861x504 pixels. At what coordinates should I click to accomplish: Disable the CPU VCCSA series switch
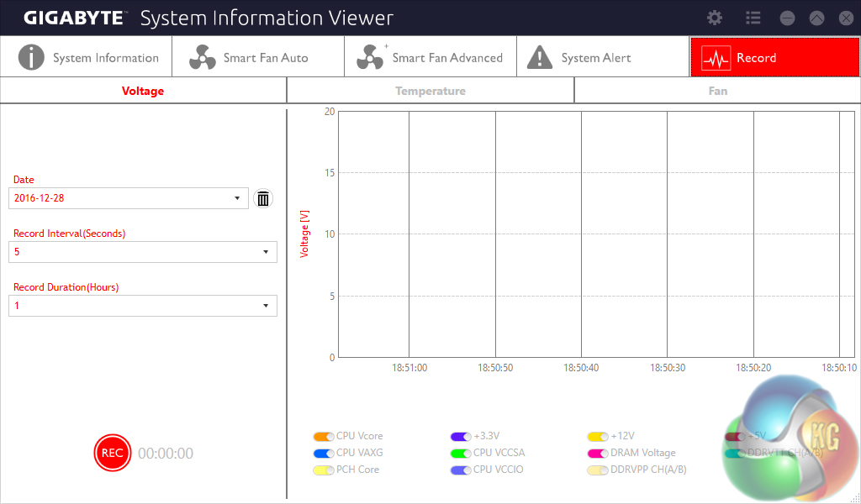[461, 454]
